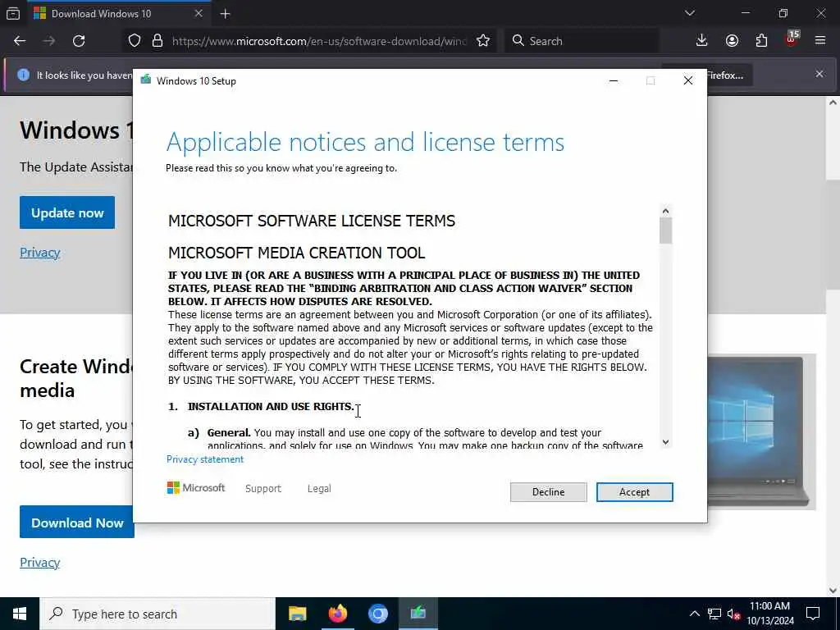Screen dimensions: 840x630
Task: Close the Windows 10 Setup window
Action: (x=688, y=81)
